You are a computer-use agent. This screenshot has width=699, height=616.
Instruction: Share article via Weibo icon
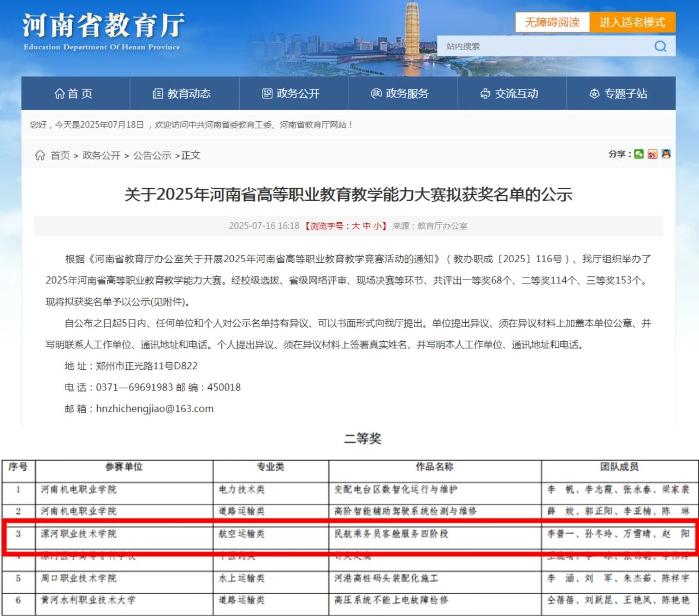pyautogui.click(x=652, y=154)
